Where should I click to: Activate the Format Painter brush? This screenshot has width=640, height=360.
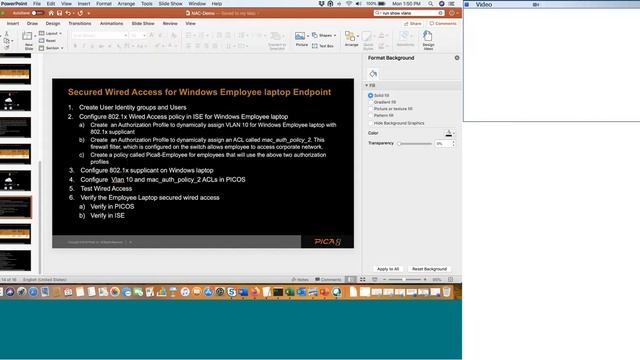coord(7,47)
